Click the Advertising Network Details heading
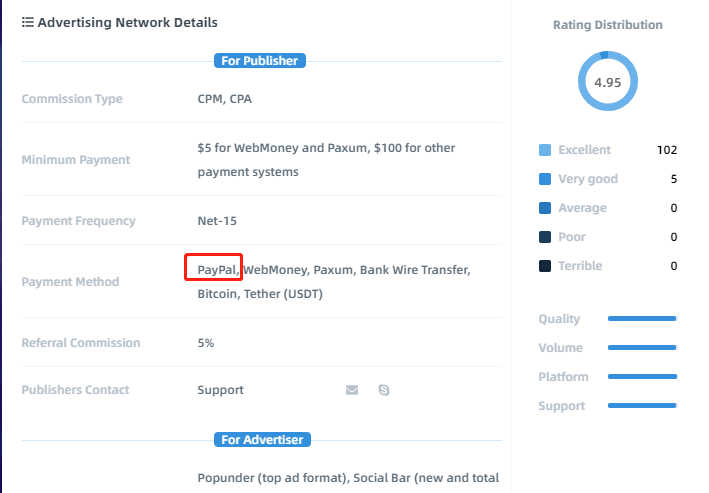 click(128, 23)
